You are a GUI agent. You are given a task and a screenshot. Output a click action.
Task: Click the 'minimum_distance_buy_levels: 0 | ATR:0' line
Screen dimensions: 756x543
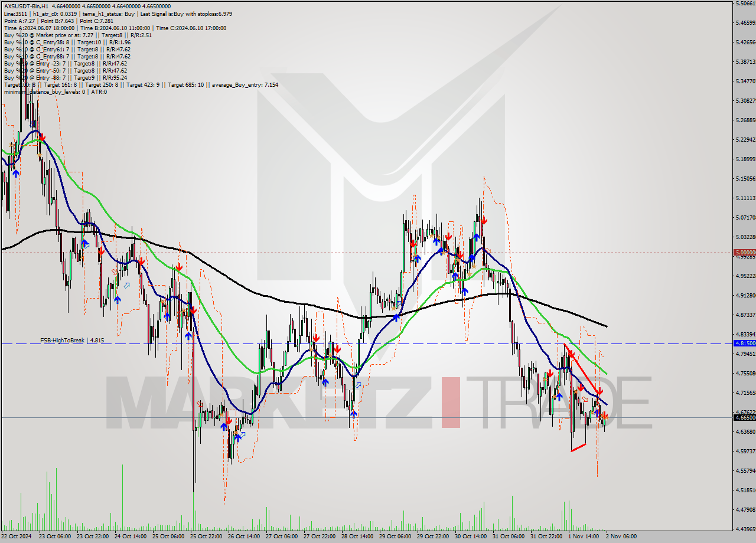pos(55,91)
